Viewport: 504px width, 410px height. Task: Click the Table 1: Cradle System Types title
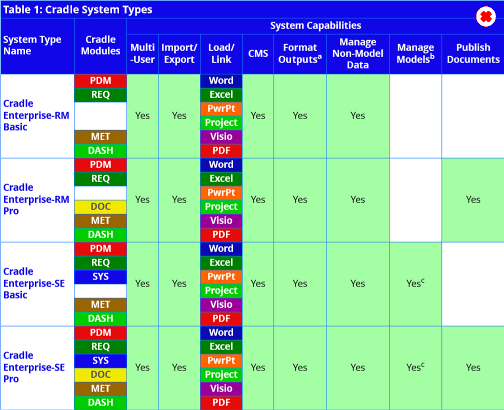[77, 9]
